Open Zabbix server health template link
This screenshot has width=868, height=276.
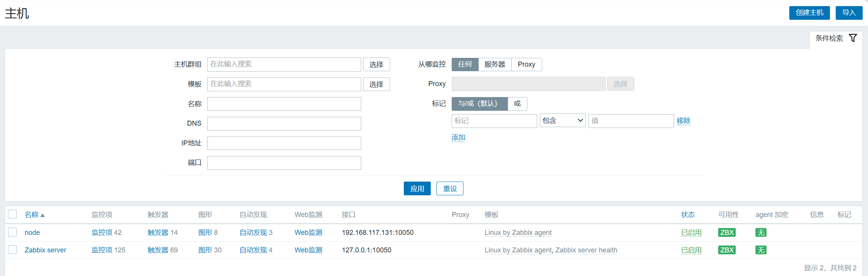[586, 250]
